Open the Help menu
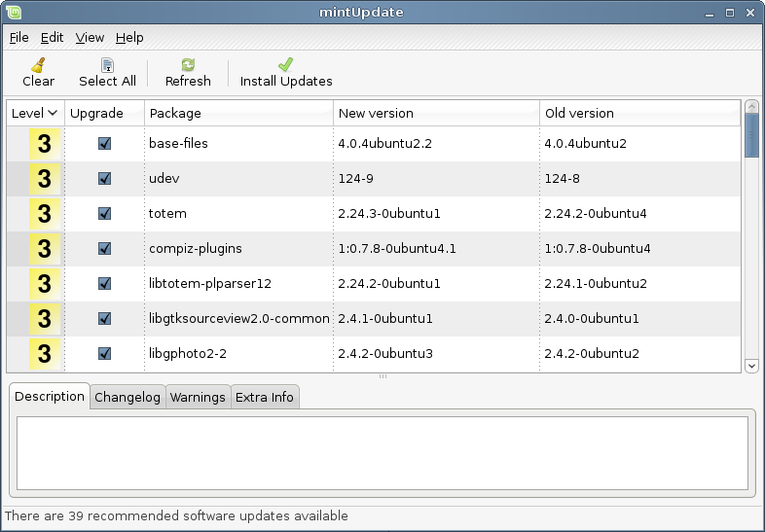 tap(129, 38)
